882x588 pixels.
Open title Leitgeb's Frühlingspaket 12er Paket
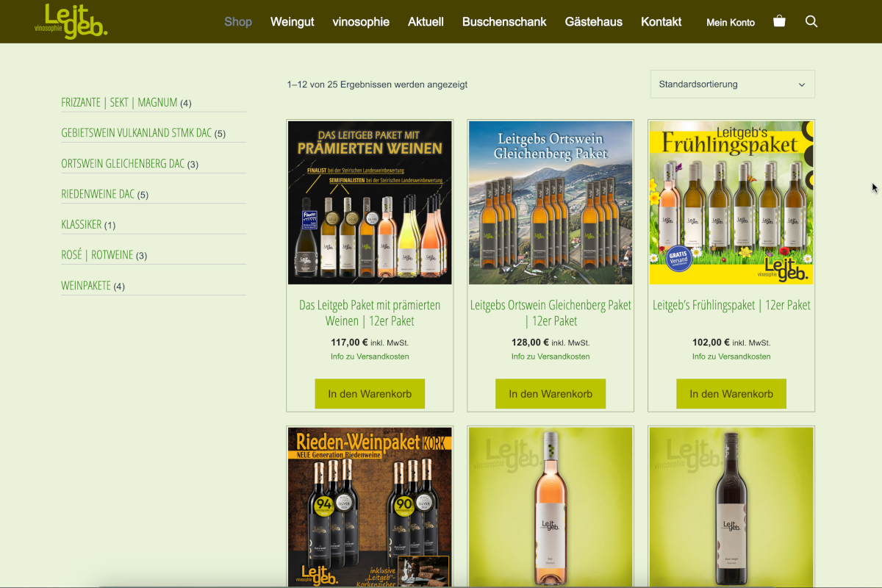pyautogui.click(x=731, y=305)
